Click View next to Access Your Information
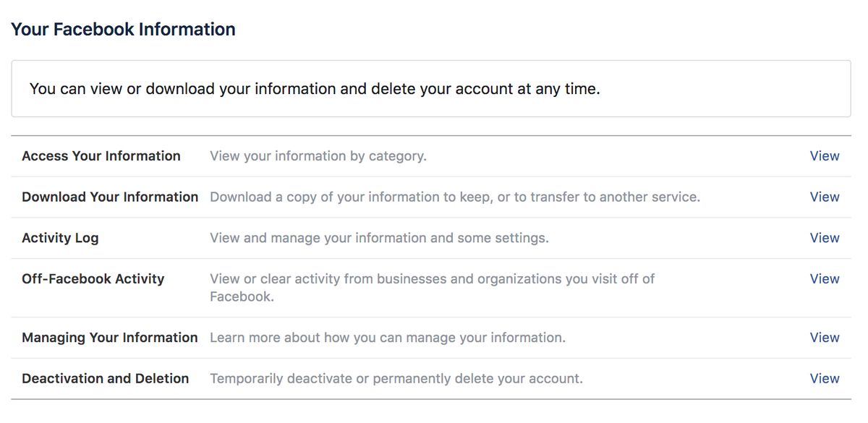The image size is (868, 423). (x=825, y=156)
